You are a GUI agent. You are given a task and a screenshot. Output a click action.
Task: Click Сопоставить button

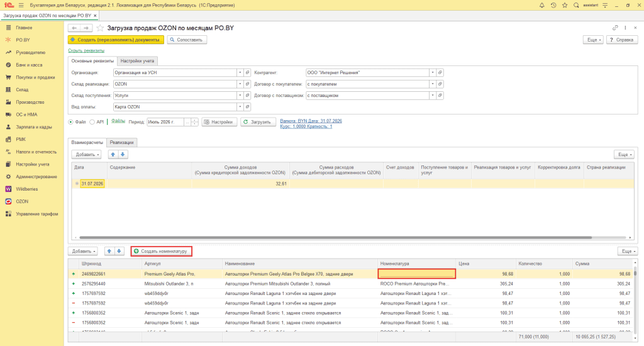click(187, 40)
